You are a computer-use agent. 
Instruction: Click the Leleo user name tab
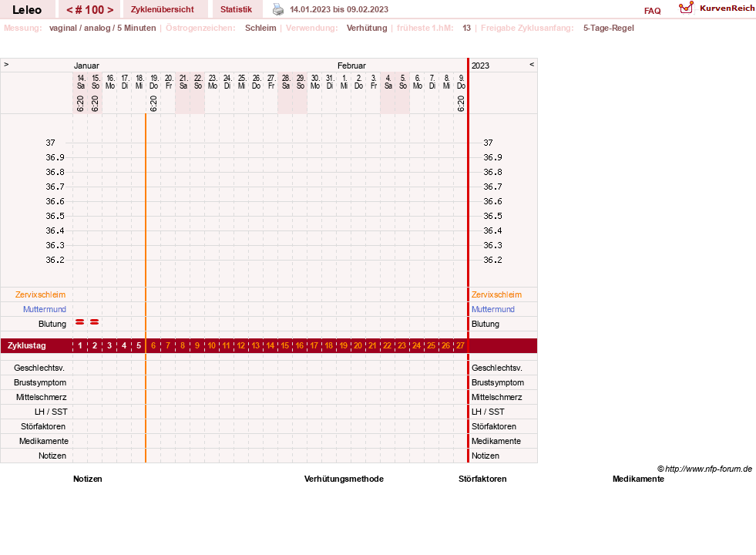click(x=27, y=10)
